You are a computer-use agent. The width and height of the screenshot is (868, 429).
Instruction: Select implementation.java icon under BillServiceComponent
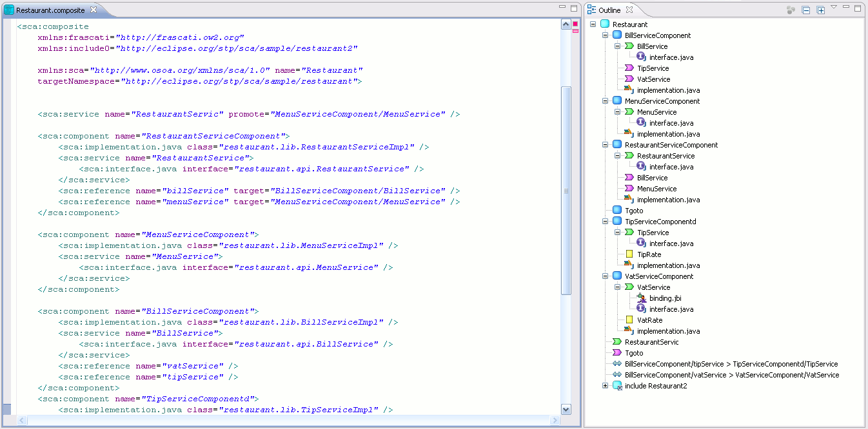629,90
